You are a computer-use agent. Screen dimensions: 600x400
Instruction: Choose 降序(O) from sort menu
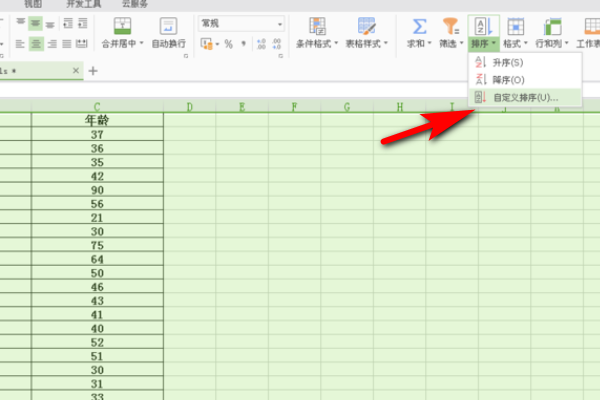[525, 80]
